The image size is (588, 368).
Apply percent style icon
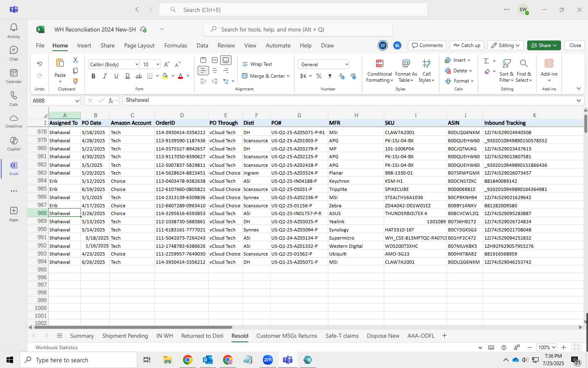coord(319,76)
